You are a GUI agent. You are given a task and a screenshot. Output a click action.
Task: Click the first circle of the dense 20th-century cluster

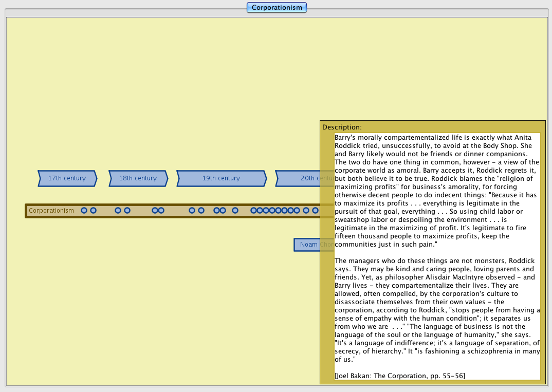[253, 211]
